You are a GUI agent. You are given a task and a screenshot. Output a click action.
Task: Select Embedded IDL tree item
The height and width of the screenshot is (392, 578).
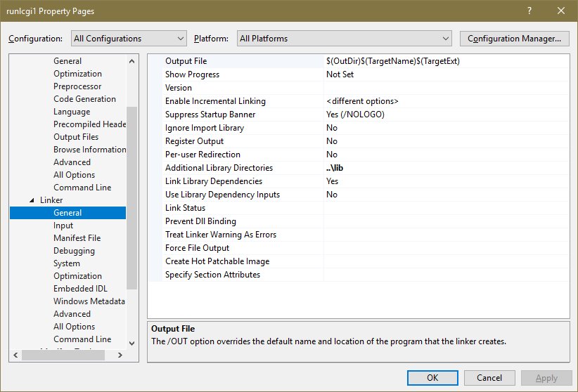tap(80, 289)
